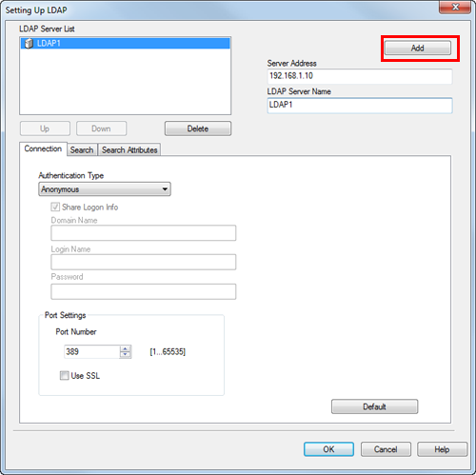This screenshot has height=475, width=476.
Task: Open the Search Attributes tab
Action: [x=129, y=149]
